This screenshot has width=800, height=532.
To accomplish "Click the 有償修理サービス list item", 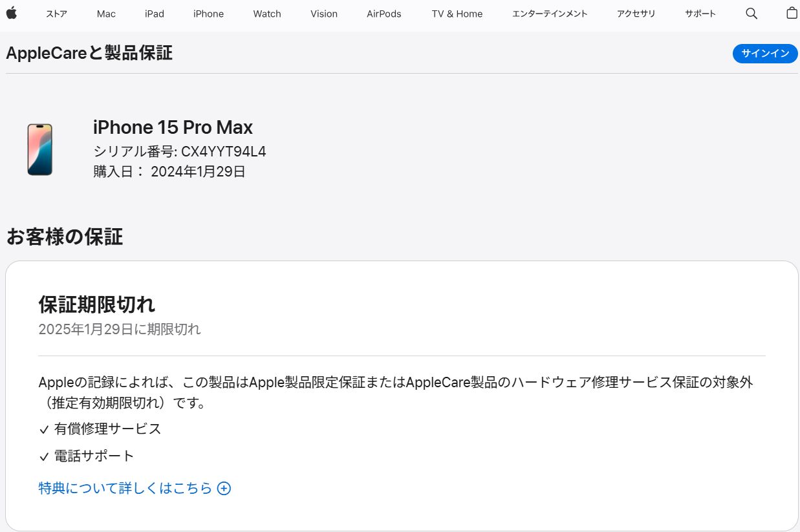I will tap(100, 429).
